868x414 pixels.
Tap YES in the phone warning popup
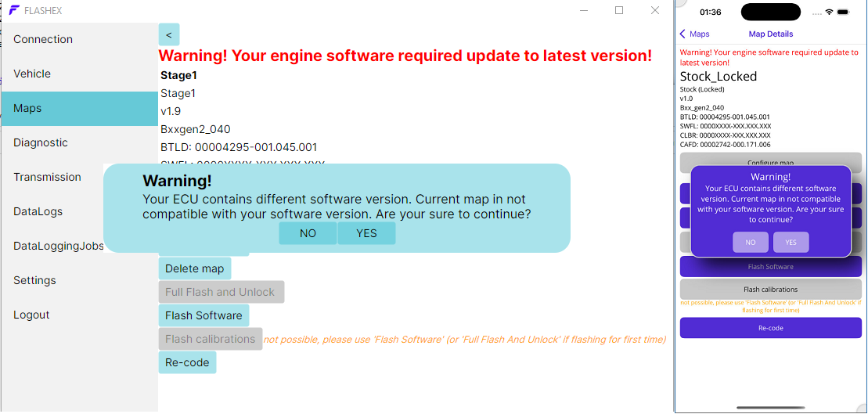tap(791, 243)
